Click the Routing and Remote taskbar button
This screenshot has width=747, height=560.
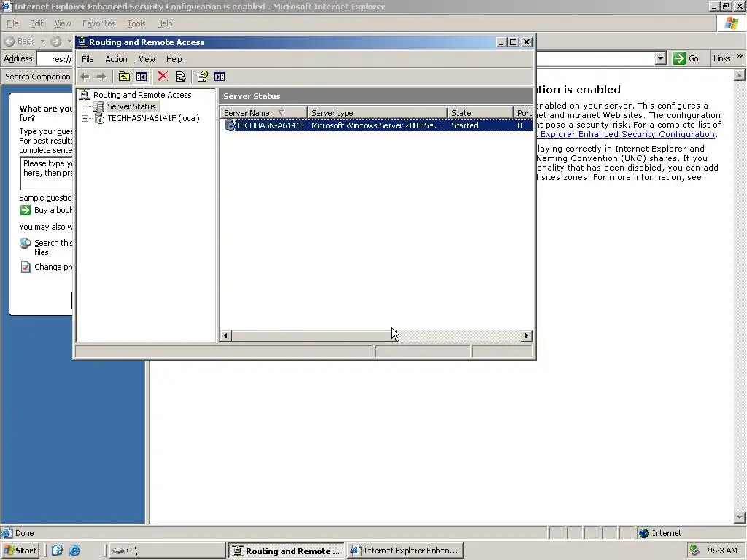pos(286,551)
